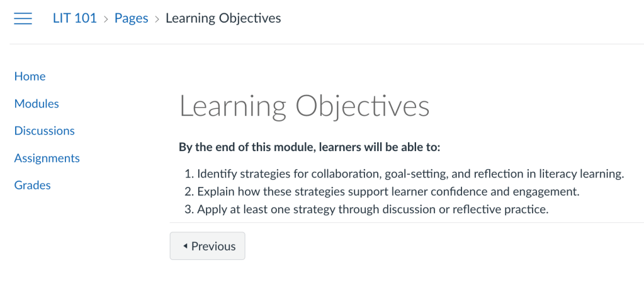
Task: Open the Discussions sidebar link
Action: point(44,131)
